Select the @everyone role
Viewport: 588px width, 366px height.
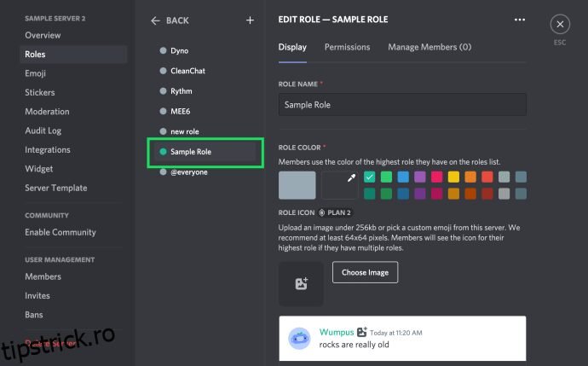[x=188, y=171]
